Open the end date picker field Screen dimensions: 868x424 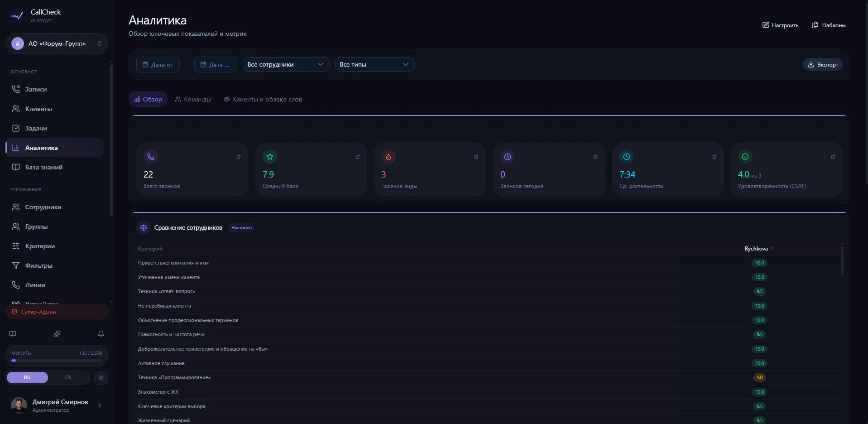216,65
